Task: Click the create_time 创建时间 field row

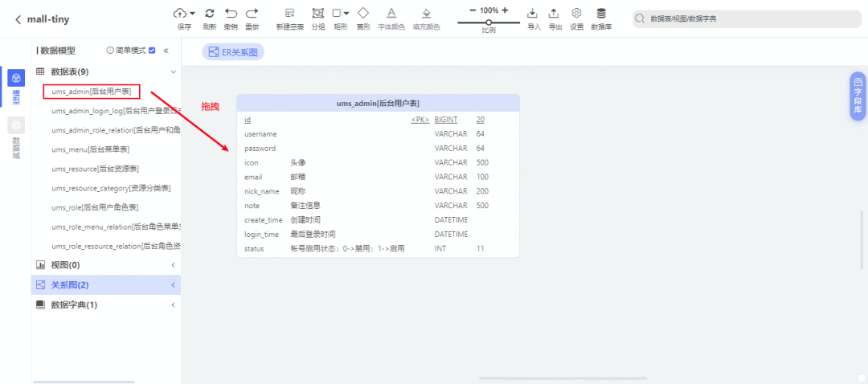Action: click(378, 220)
